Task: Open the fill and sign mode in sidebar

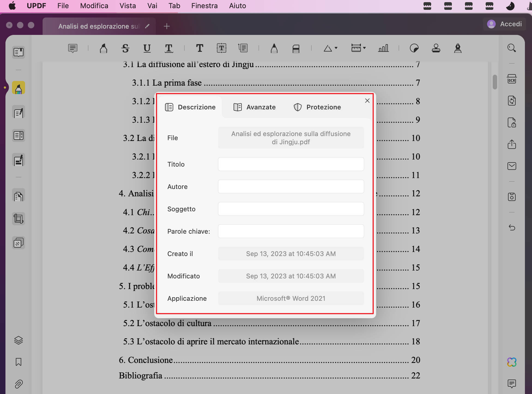Action: coord(19,160)
